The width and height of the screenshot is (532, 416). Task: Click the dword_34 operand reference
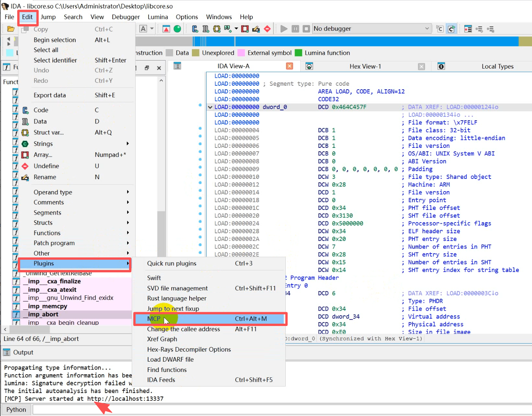pos(346,316)
